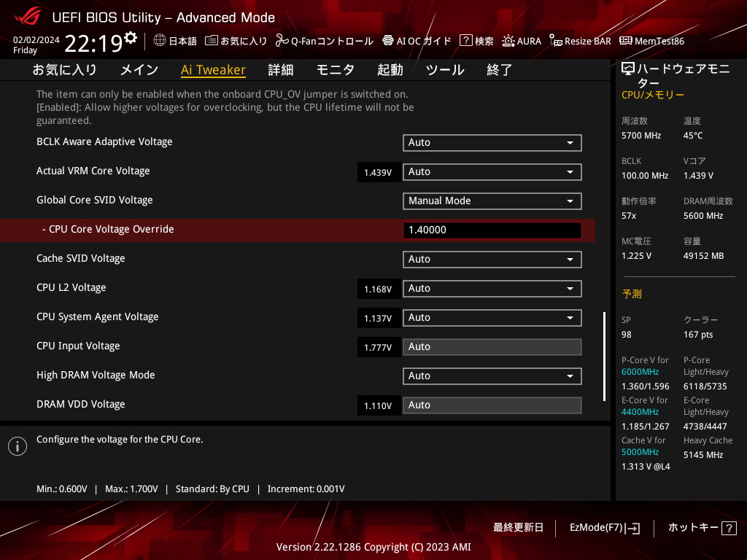Toggle Resize BAR icon
Viewport: 747px width, 560px height.
[555, 41]
